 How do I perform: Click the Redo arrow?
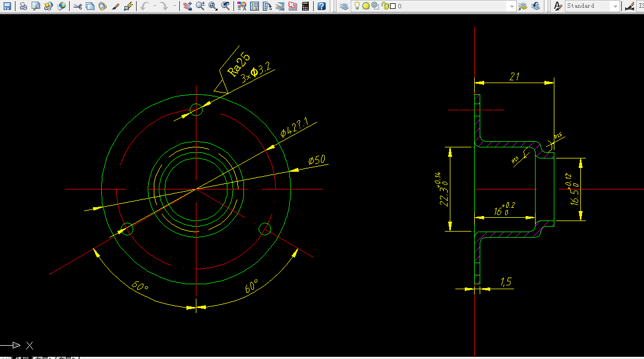164,6
